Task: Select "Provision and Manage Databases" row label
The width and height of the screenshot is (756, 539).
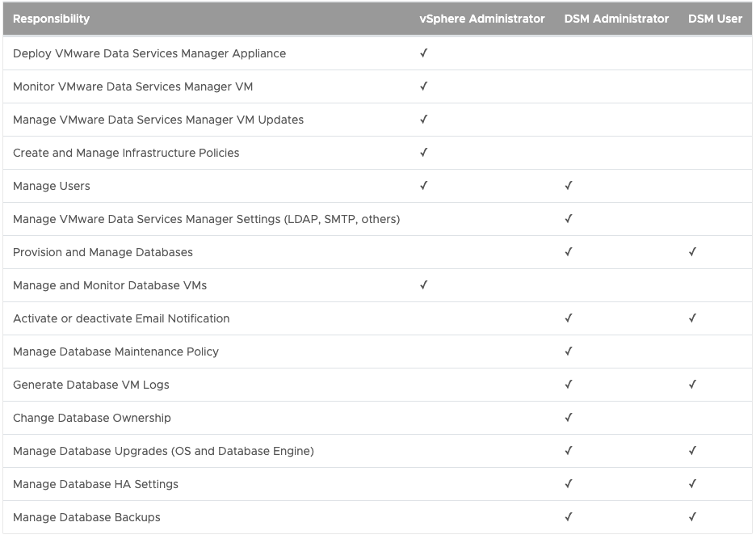Action: pos(103,252)
